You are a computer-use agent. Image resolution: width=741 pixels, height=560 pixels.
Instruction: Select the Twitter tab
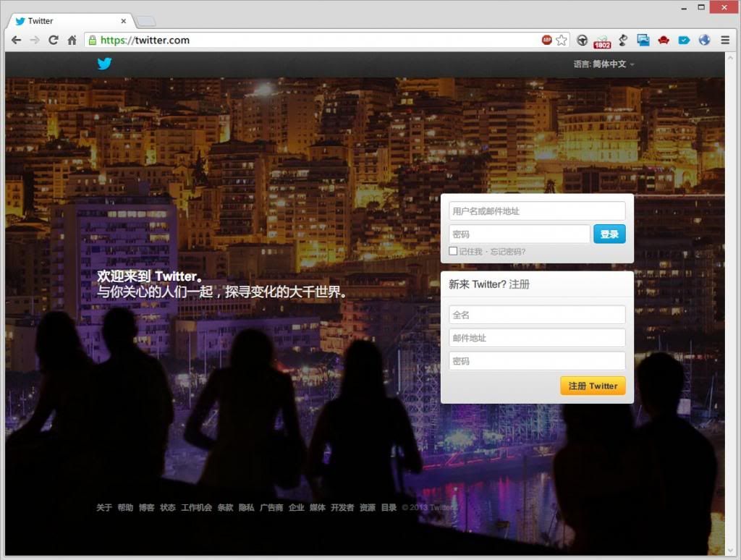pyautogui.click(x=71, y=21)
